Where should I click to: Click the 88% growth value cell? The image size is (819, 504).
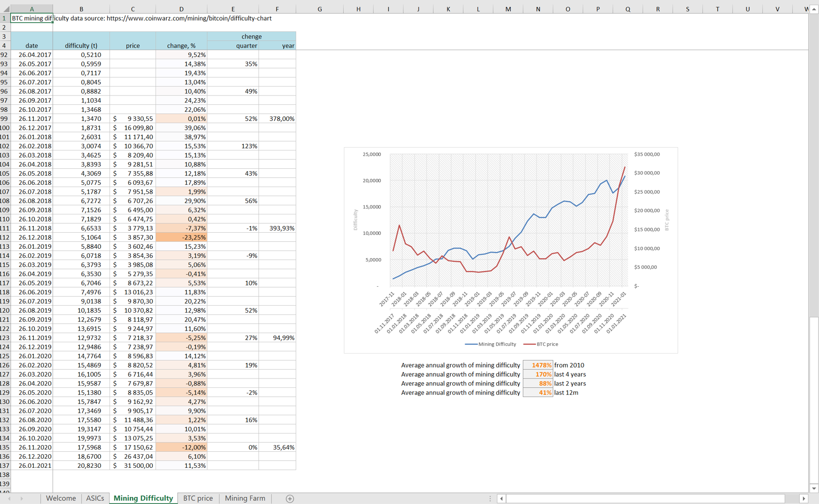coord(538,384)
